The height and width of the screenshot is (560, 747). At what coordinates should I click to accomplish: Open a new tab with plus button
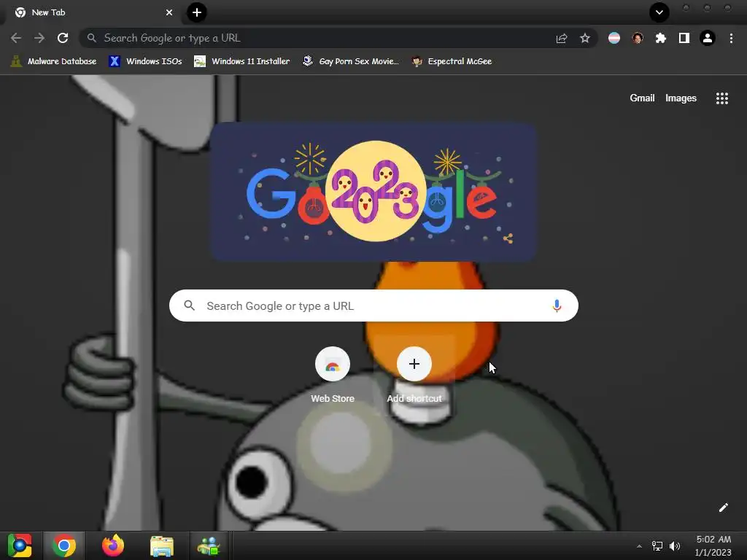pyautogui.click(x=197, y=12)
